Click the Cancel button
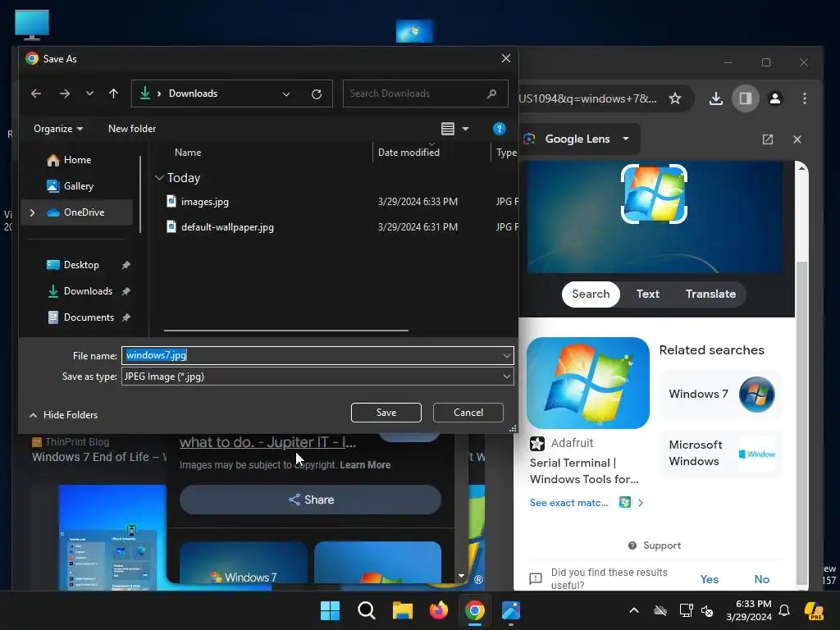The height and width of the screenshot is (630, 840). [468, 413]
